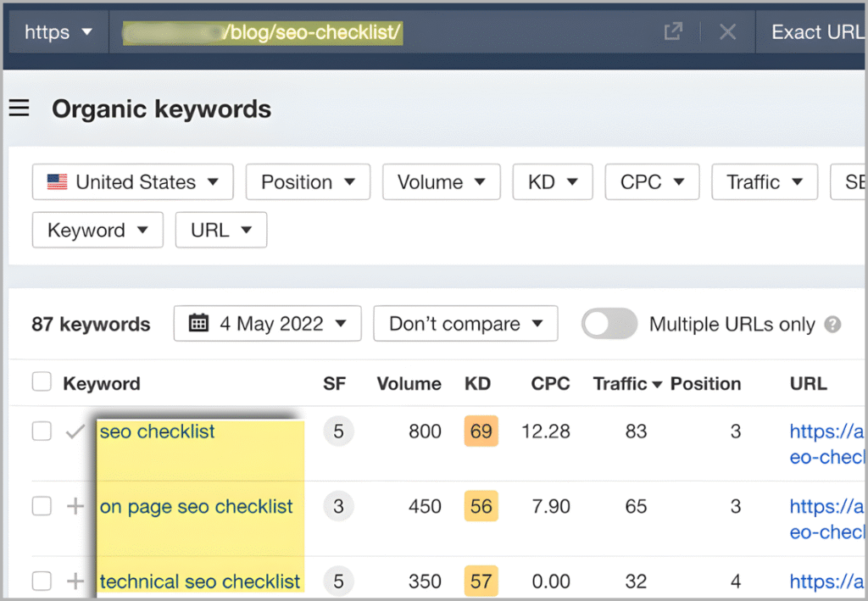Click the checkmark icon beside 'seo checklist'
Screen dimensions: 868x601
tap(75, 431)
